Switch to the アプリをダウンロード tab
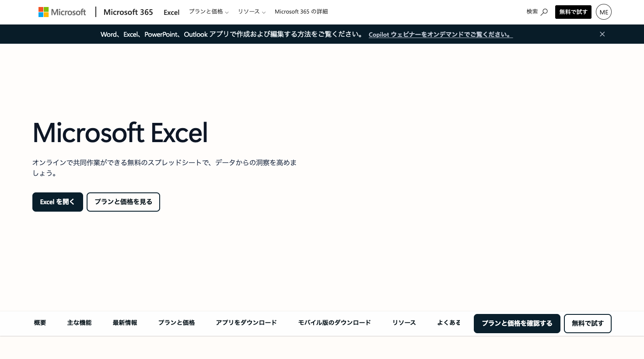 246,323
